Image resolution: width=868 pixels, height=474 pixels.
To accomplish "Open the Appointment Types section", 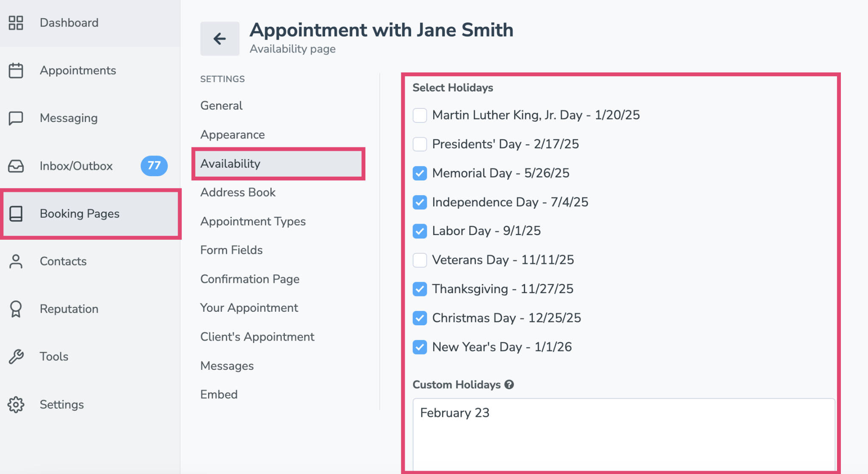I will point(253,221).
